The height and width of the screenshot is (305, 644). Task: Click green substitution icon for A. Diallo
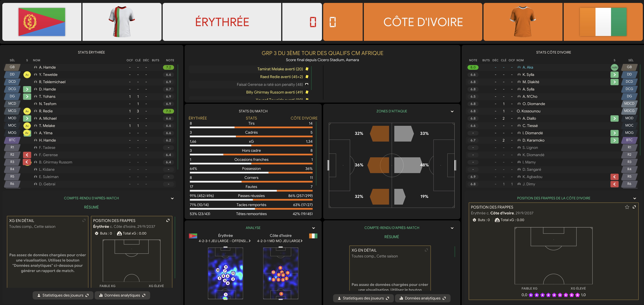[x=614, y=118]
